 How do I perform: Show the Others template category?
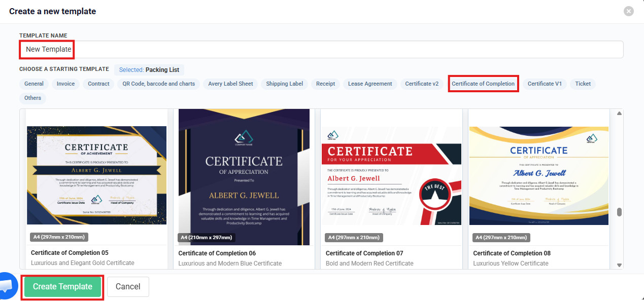(33, 98)
